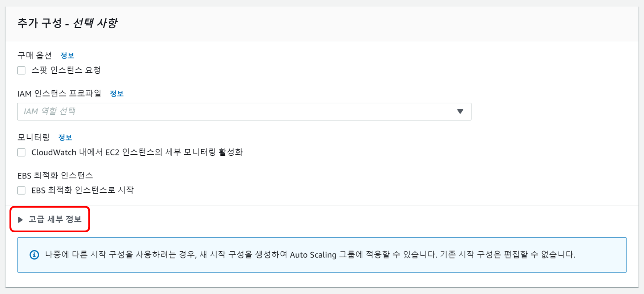Open the 정보 link beside 구매 옵션
The height and width of the screenshot is (294, 644).
[x=67, y=56]
